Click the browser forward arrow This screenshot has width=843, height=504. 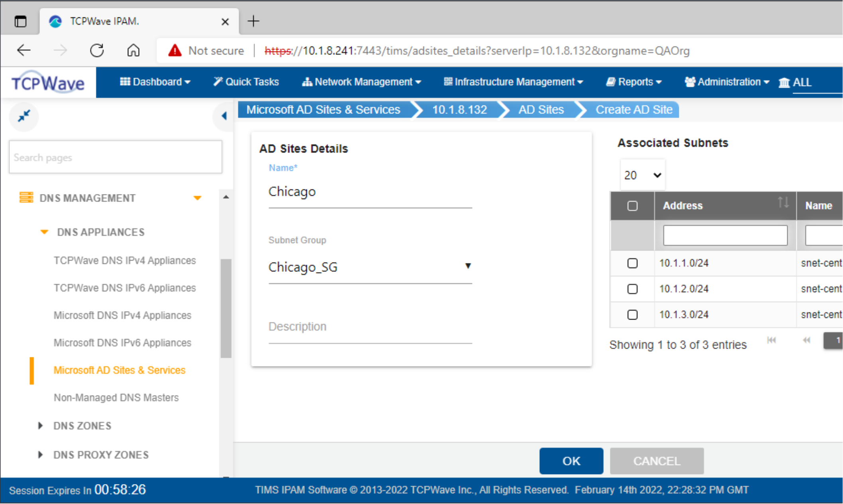[60, 50]
